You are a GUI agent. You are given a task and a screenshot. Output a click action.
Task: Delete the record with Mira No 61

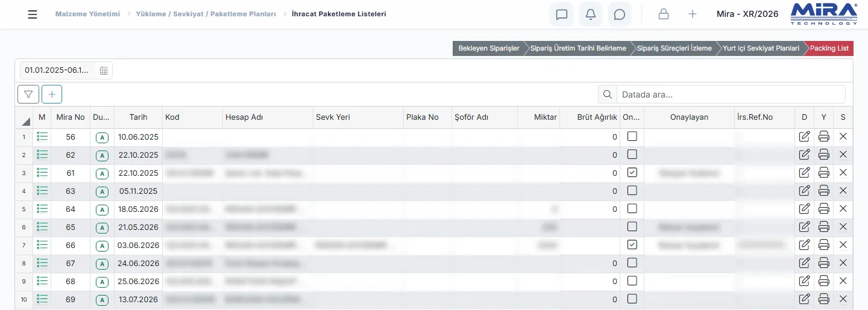[843, 173]
